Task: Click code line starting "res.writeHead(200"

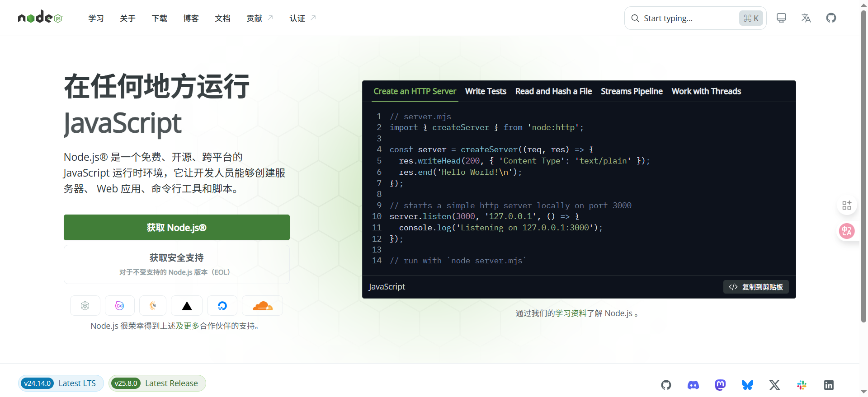Action: [524, 161]
